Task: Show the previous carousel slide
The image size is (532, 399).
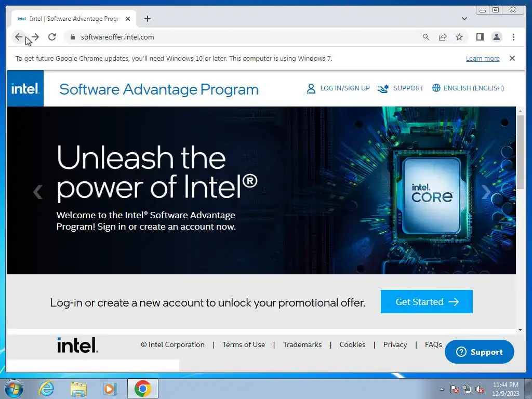Action: 37,192
